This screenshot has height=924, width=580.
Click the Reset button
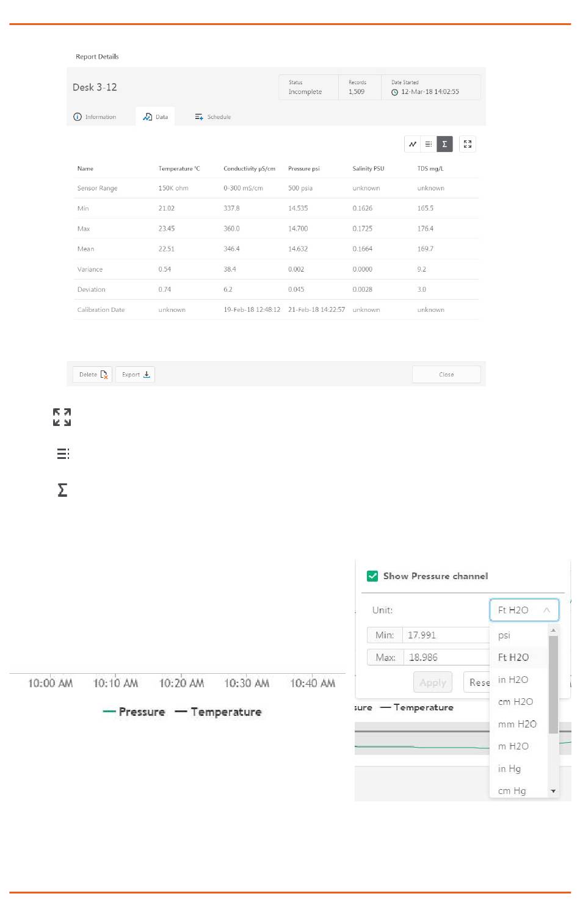pyautogui.click(x=477, y=682)
